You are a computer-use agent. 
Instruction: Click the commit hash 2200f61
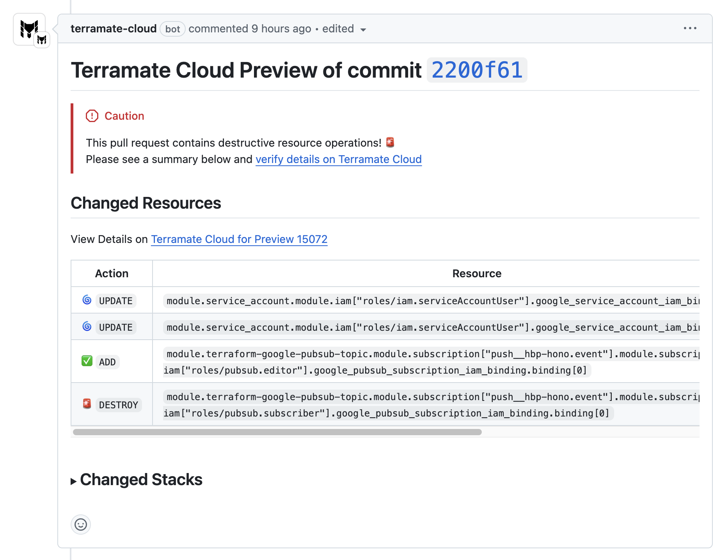pos(477,70)
